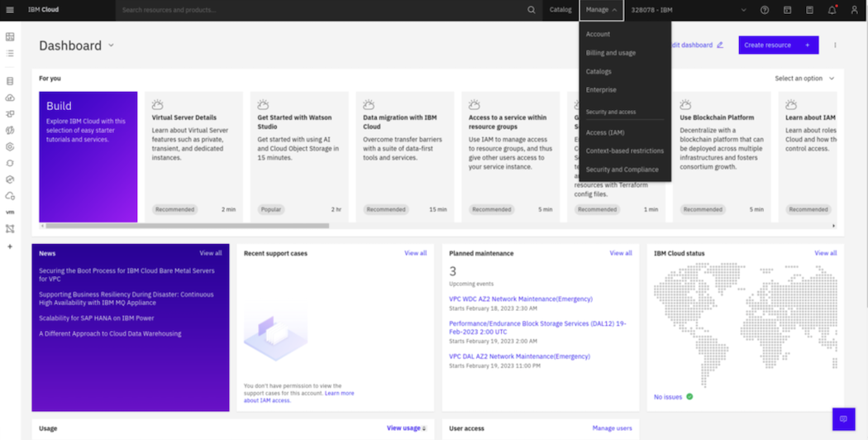Click the circular arrows sidebar icon

10,164
